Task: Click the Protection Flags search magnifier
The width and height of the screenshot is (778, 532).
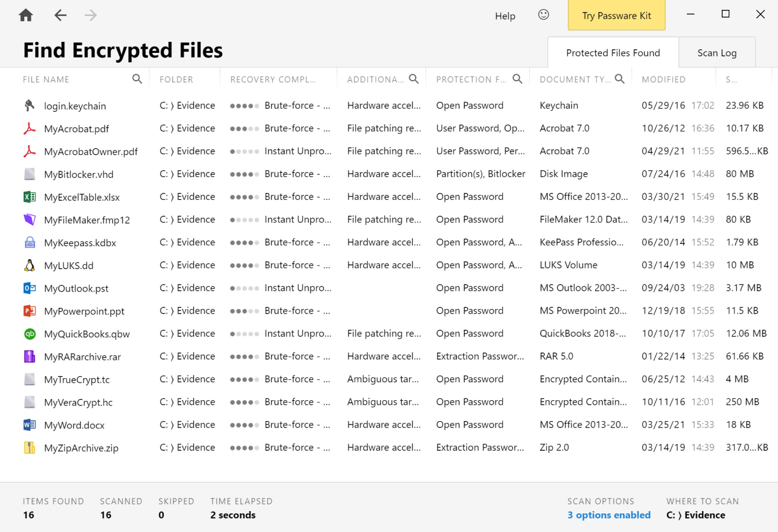Action: pos(517,79)
